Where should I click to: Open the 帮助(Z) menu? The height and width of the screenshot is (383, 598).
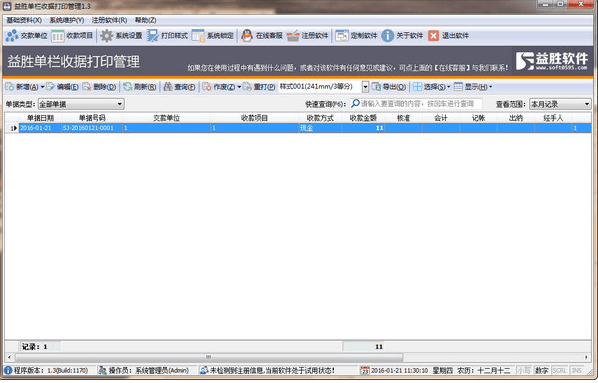point(145,20)
